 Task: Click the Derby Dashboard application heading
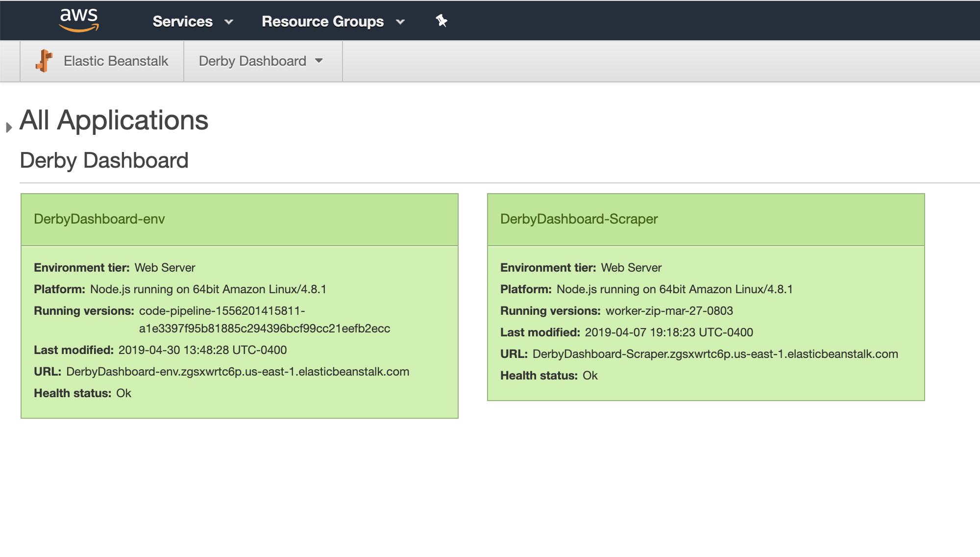point(104,160)
